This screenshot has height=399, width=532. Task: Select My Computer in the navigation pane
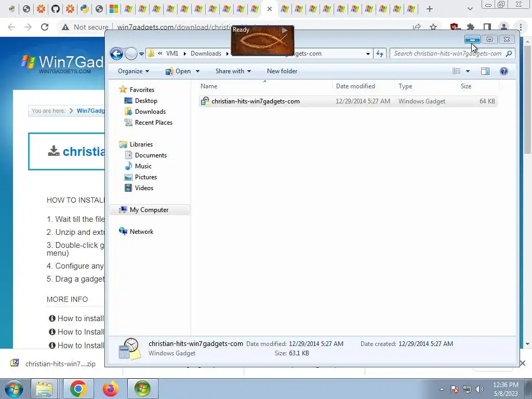click(x=149, y=210)
